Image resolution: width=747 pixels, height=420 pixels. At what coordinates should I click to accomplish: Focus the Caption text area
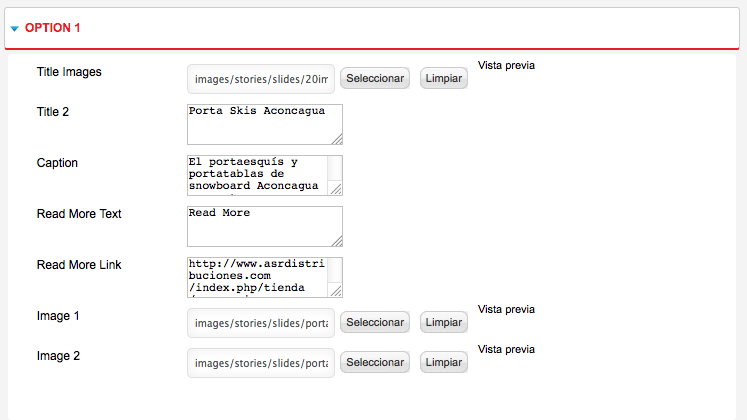257,175
